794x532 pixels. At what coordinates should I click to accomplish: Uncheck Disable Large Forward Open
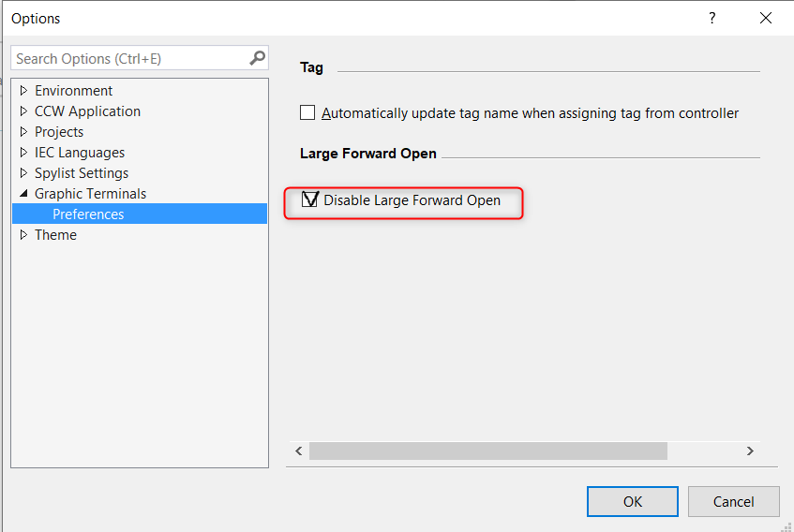[309, 199]
